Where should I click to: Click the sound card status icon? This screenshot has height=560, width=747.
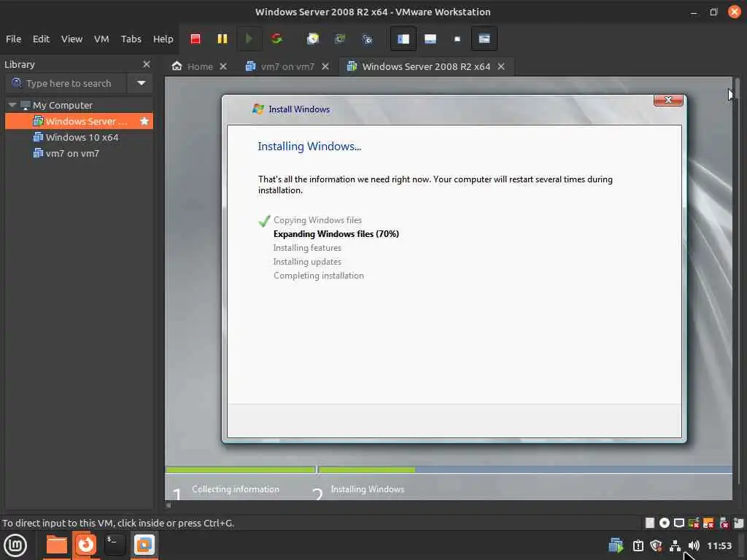tap(724, 523)
